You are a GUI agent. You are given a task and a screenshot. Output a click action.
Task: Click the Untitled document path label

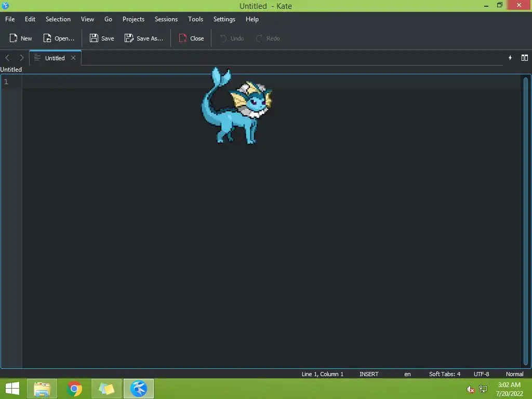(11, 70)
